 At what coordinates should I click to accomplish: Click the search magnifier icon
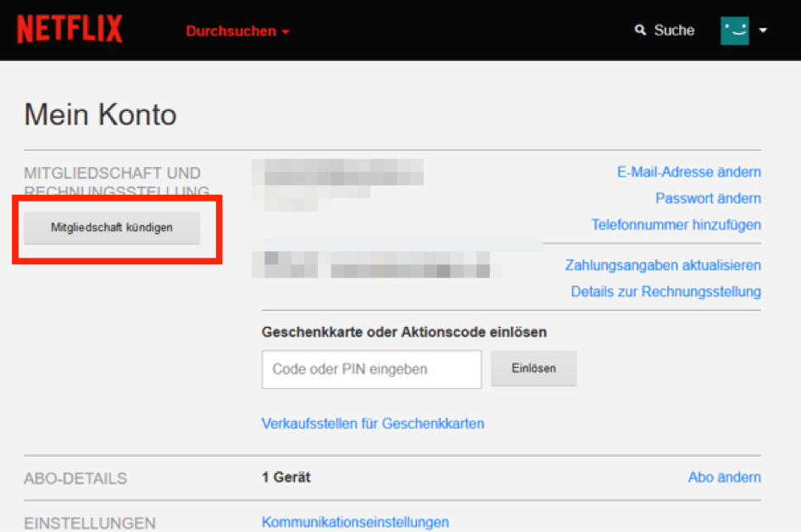point(640,30)
